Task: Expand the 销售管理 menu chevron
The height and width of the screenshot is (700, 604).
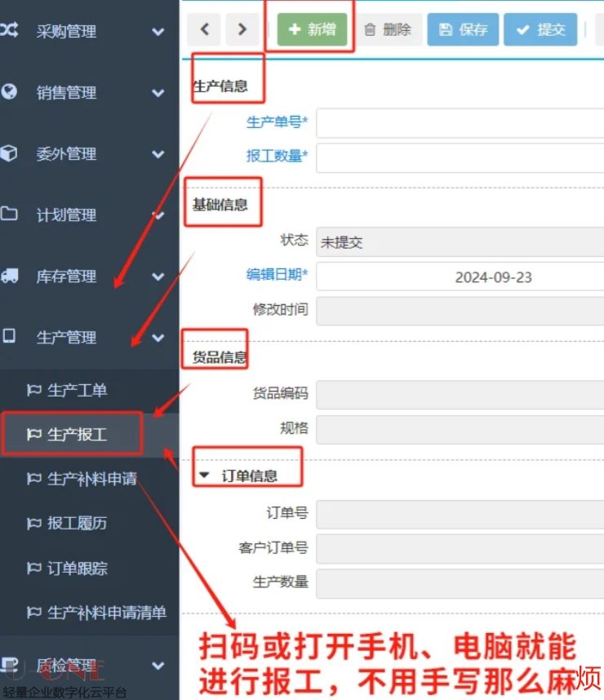Action: coord(158,93)
